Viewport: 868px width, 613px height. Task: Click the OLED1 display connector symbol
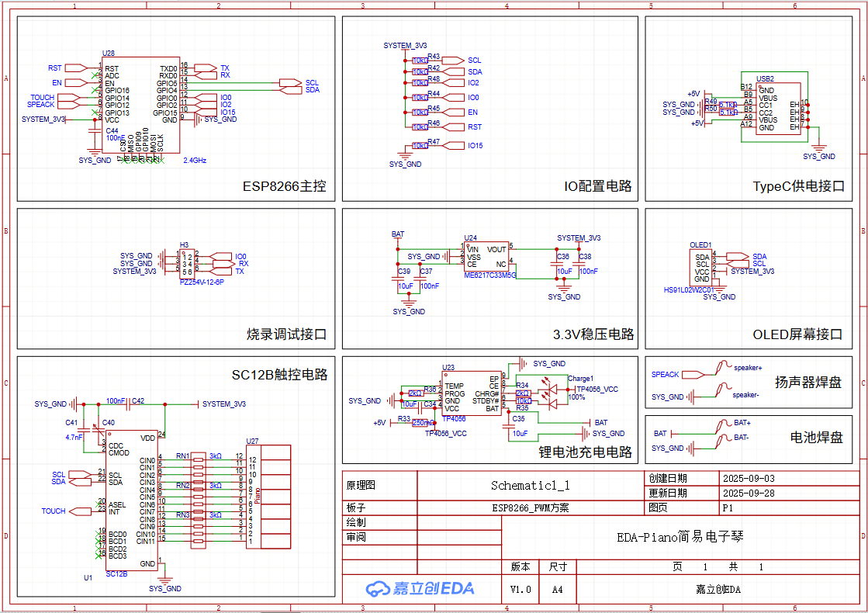702,267
